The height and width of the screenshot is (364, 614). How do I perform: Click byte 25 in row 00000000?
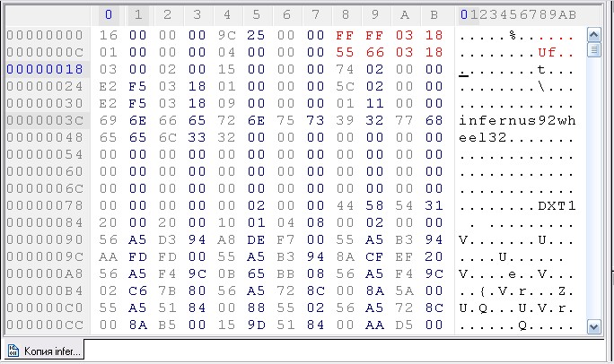(257, 35)
